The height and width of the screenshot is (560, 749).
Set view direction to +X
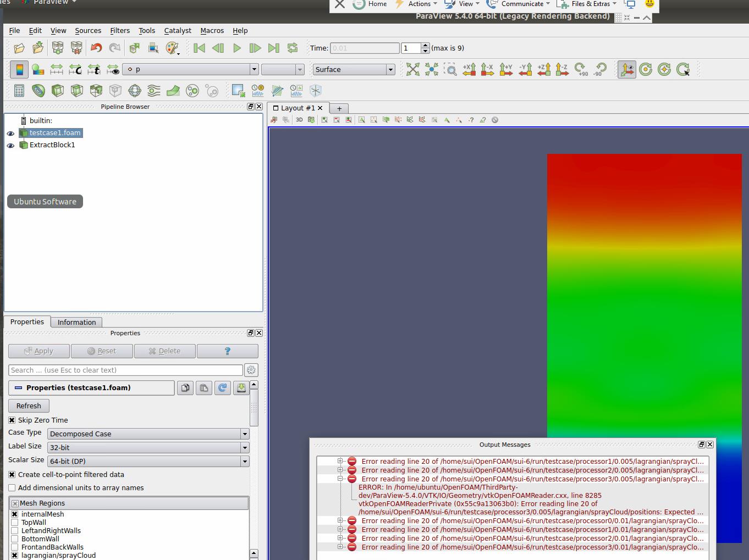[x=469, y=70]
